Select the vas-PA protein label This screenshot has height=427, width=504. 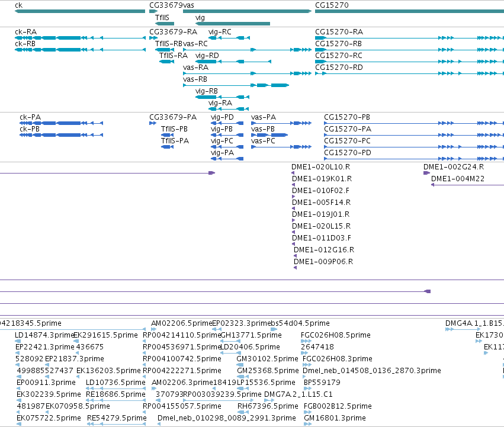click(264, 117)
